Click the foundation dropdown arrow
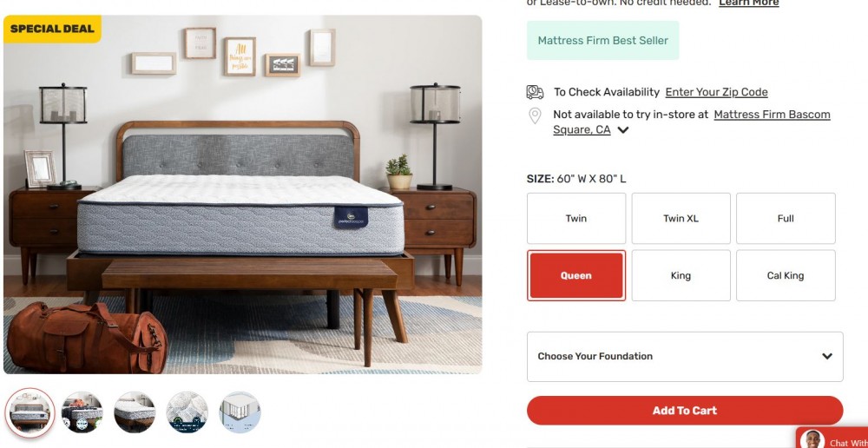 827,356
